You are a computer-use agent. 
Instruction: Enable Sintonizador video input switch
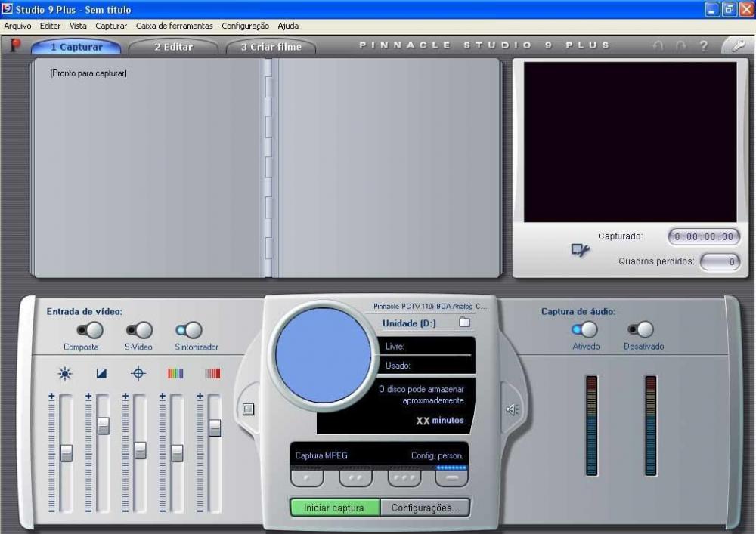coord(189,330)
